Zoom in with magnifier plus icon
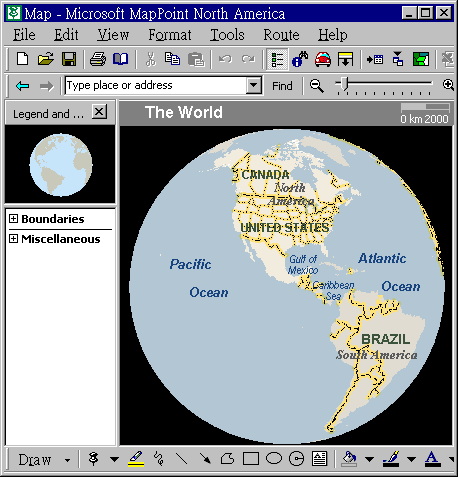458x477 pixels. pyautogui.click(x=448, y=85)
